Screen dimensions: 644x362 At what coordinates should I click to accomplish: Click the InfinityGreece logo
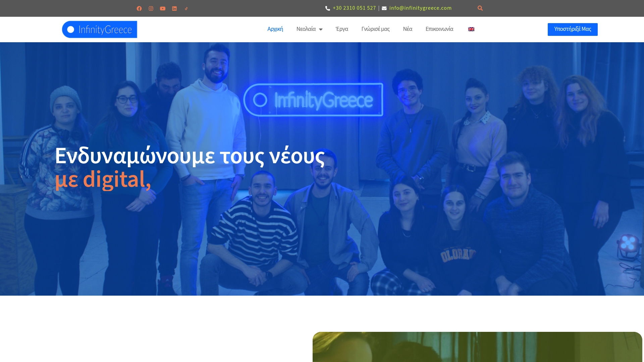(100, 29)
